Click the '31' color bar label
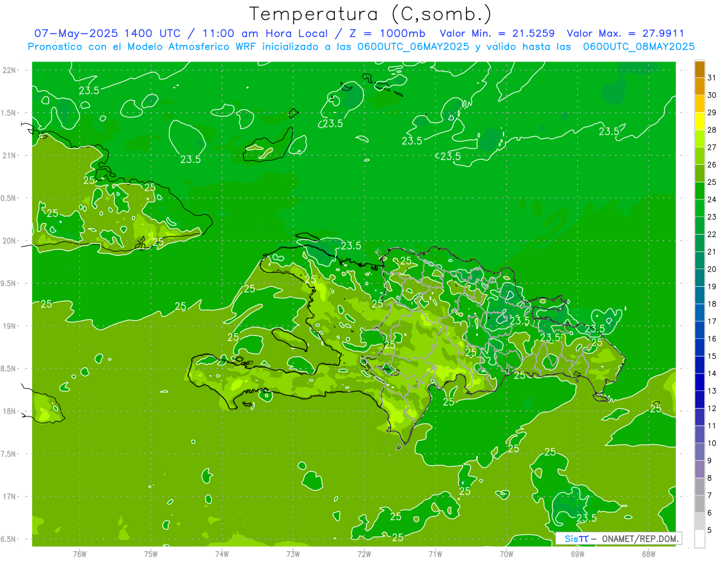728x562 pixels. [x=712, y=78]
